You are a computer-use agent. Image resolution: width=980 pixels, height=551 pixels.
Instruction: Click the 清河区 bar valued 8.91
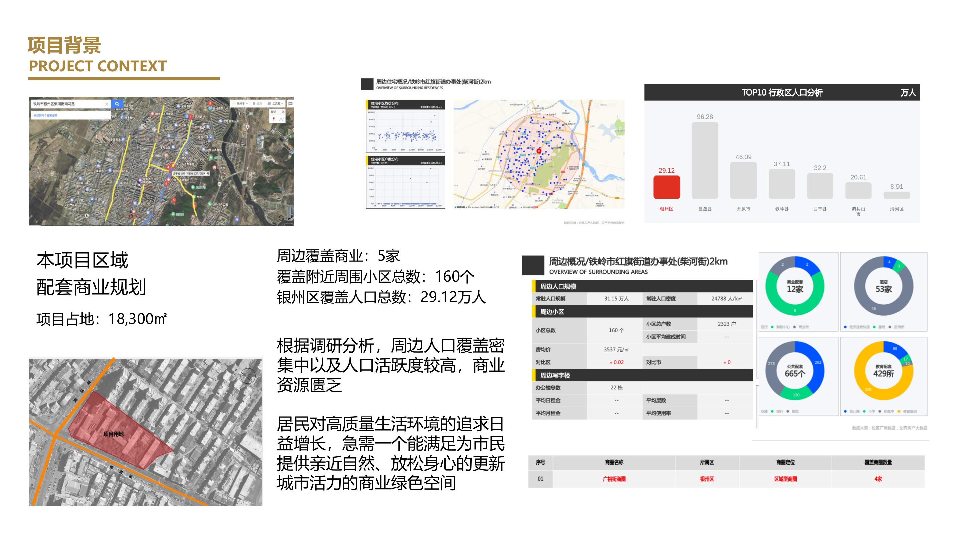(897, 195)
